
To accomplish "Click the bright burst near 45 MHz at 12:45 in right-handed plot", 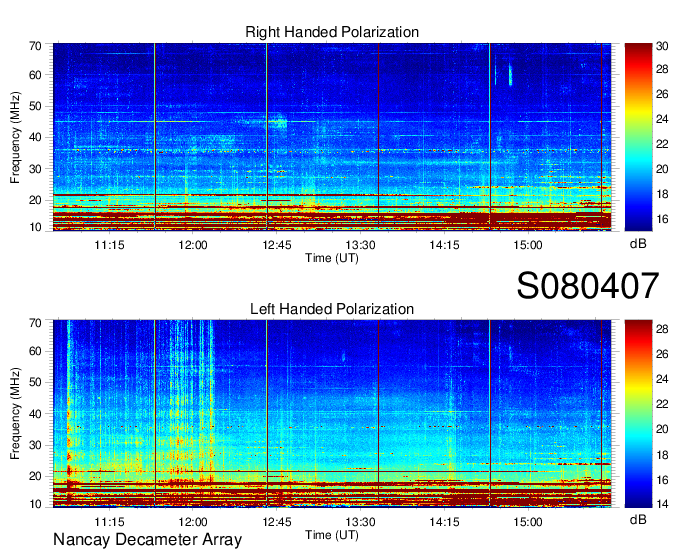I will pyautogui.click(x=278, y=123).
